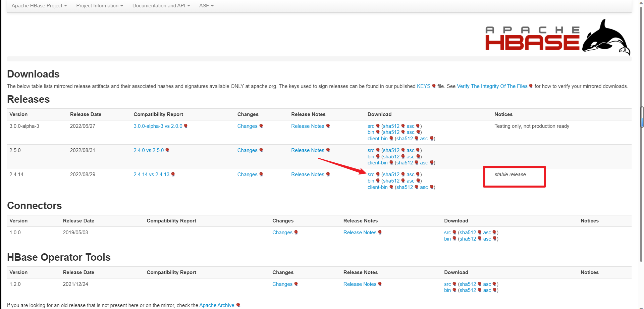Download src for Connectors 1.0.0
The image size is (644, 309).
coord(447,233)
